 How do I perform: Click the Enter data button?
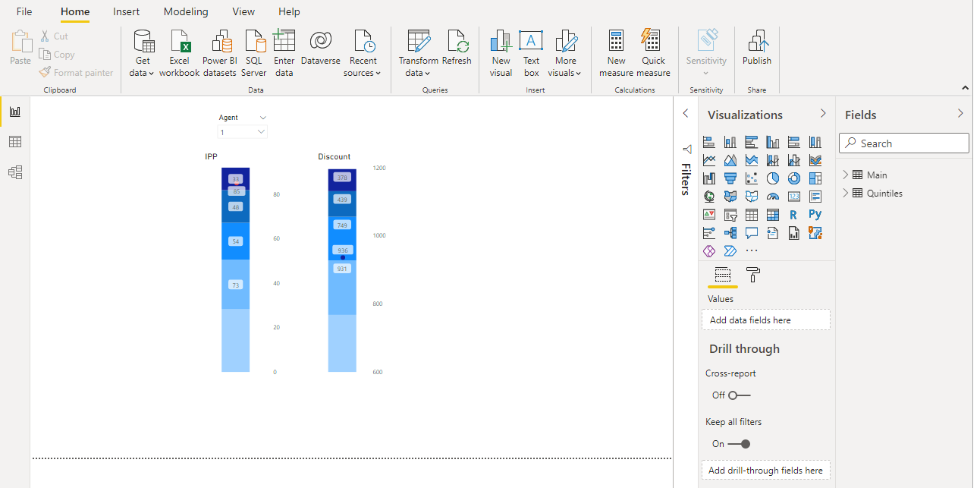[x=284, y=53]
